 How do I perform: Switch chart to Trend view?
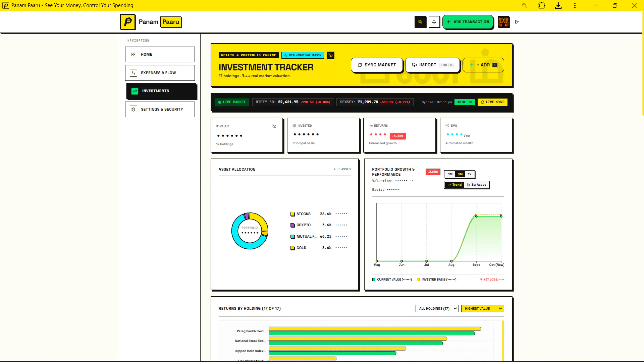pyautogui.click(x=455, y=185)
